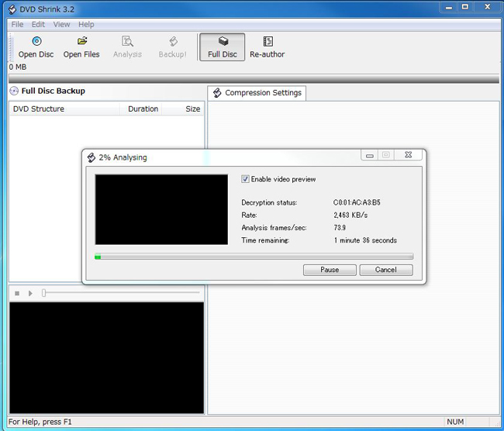
Task: Click the NUM status bar indicator
Action: pos(455,422)
